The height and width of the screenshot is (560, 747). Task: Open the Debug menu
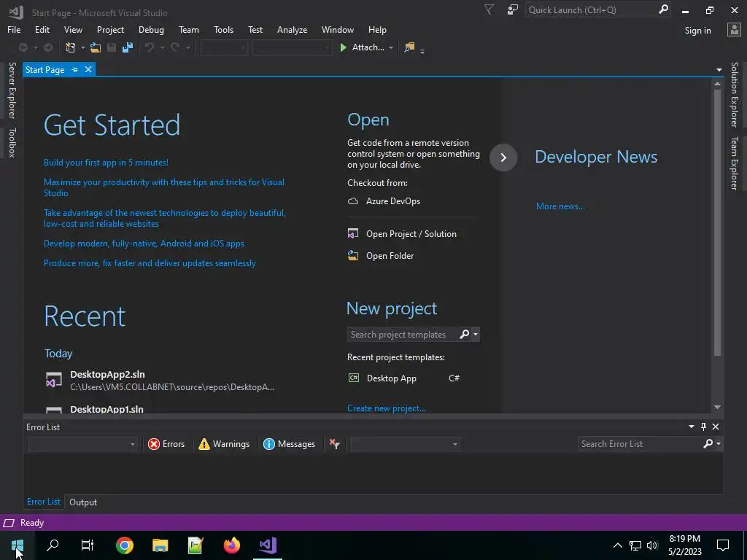(151, 29)
